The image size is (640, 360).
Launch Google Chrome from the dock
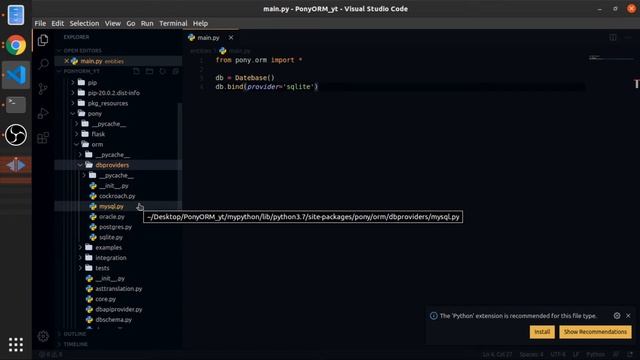point(16,45)
